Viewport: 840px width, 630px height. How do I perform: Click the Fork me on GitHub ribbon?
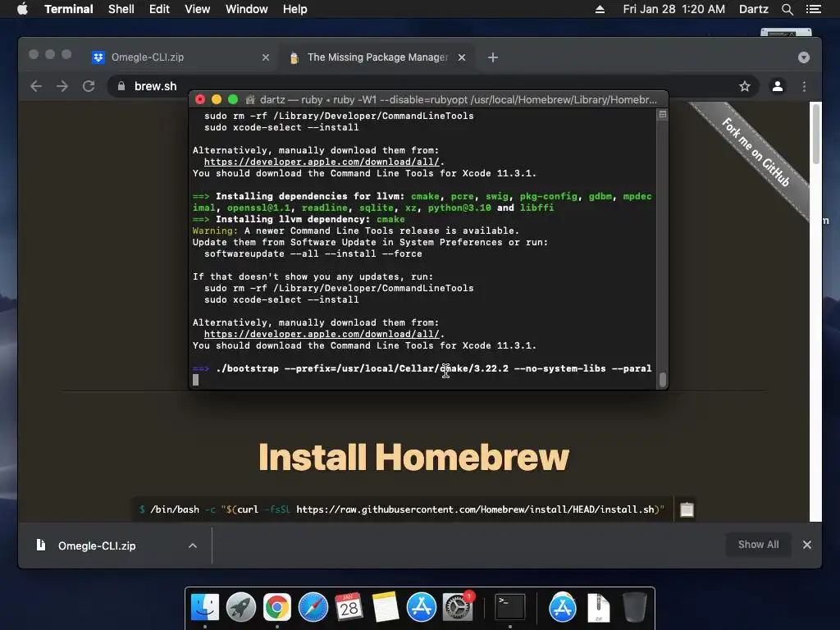tap(756, 152)
